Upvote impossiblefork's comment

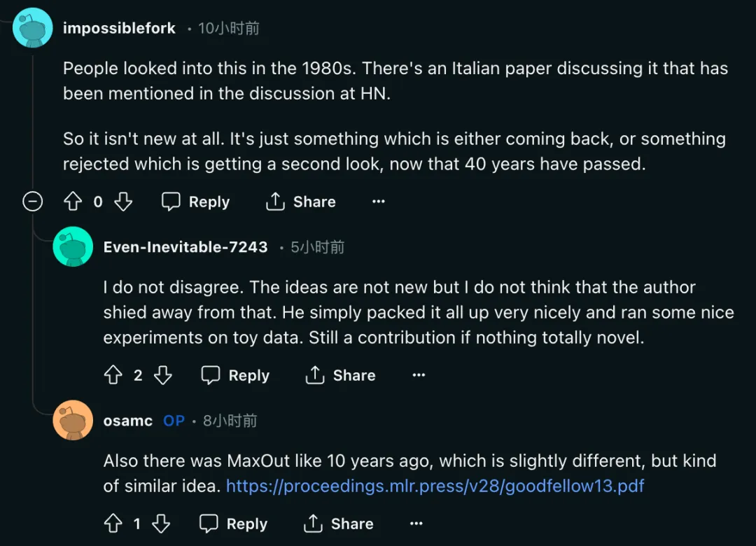(x=73, y=202)
